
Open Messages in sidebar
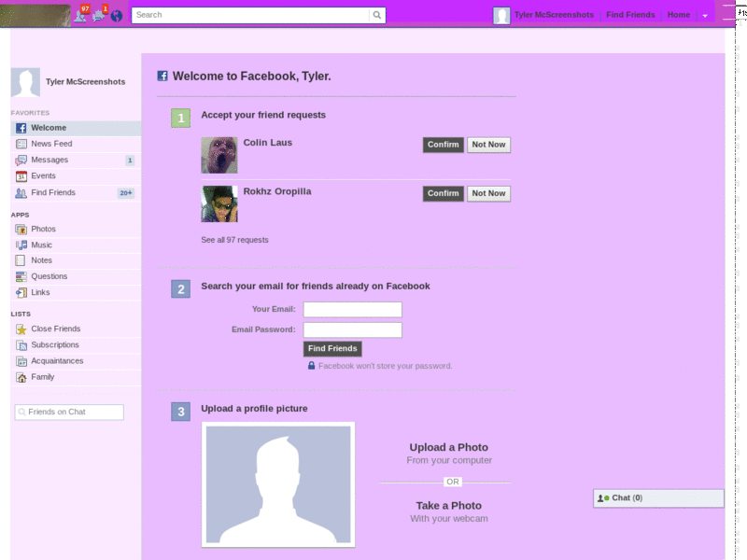[76, 160]
